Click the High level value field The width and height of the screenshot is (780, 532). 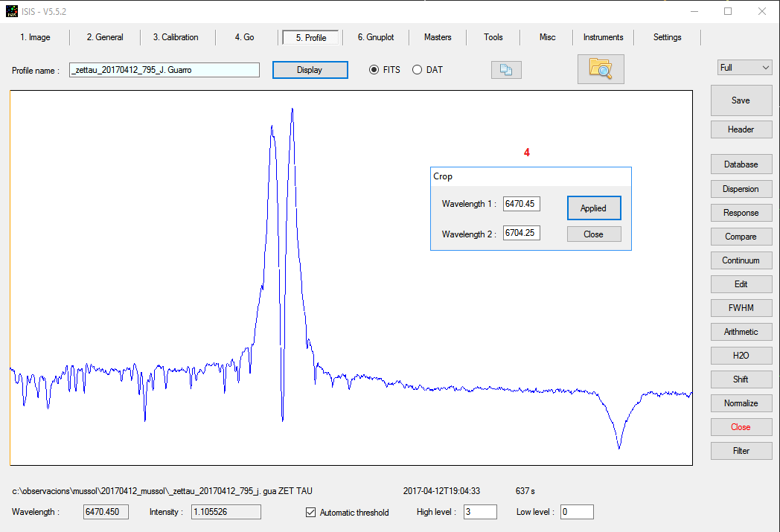[x=479, y=512]
